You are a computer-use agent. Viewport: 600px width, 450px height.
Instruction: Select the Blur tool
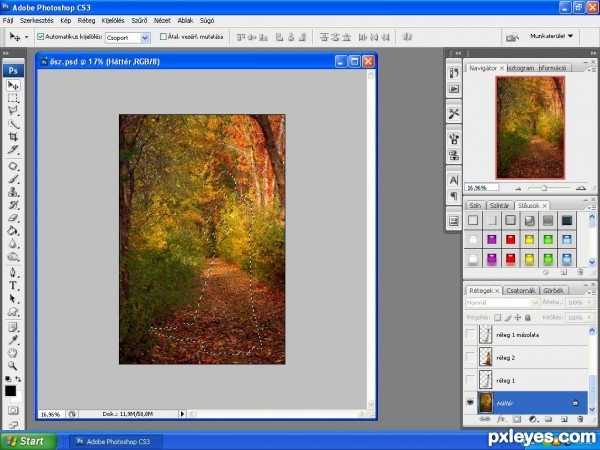click(x=13, y=244)
